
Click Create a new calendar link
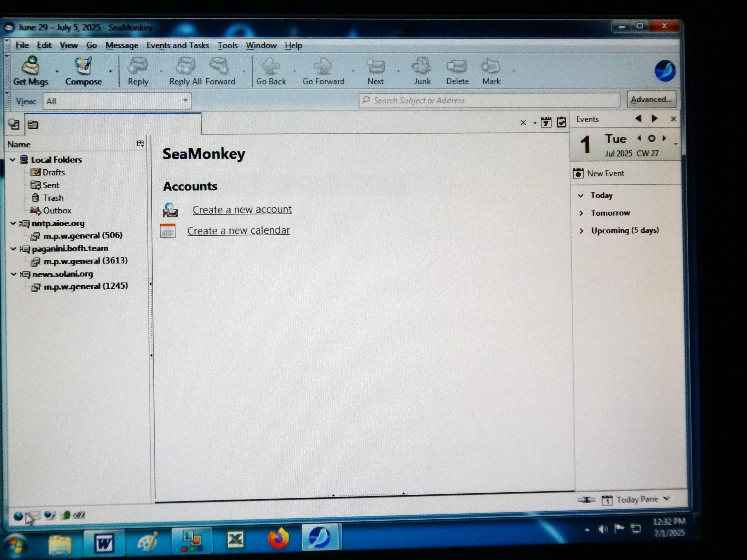pos(238,230)
